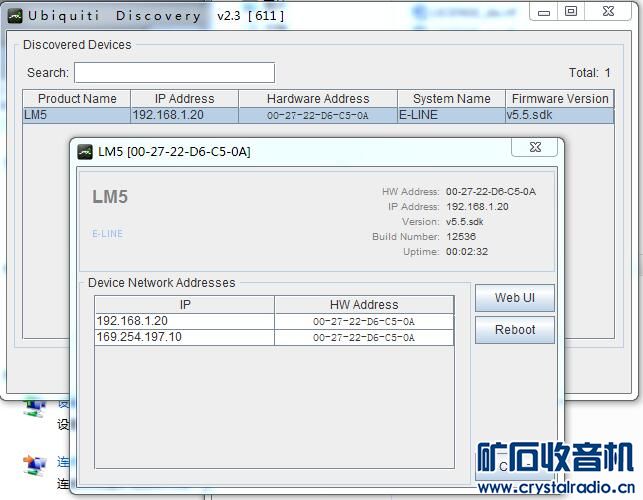Click the LM5 dialog title bar icon
Image resolution: width=643 pixels, height=500 pixels.
[85, 152]
